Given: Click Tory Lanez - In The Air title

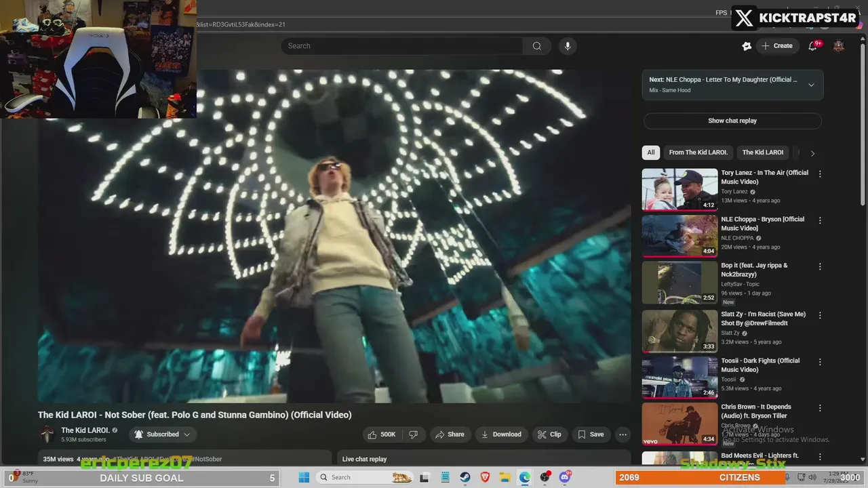Looking at the screenshot, I should 764,177.
